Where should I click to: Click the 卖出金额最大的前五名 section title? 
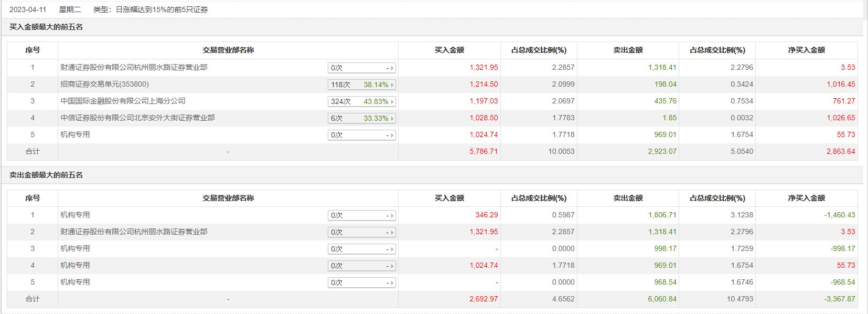(x=46, y=175)
